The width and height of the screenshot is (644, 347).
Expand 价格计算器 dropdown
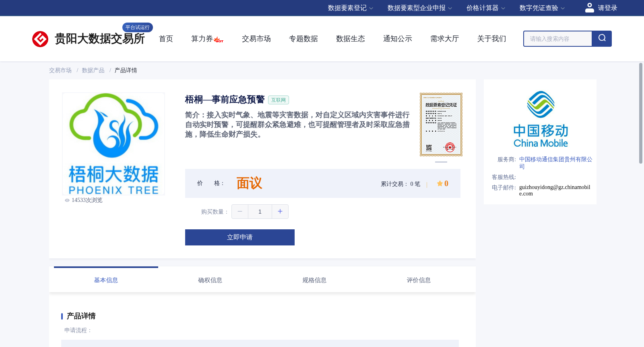pos(486,8)
